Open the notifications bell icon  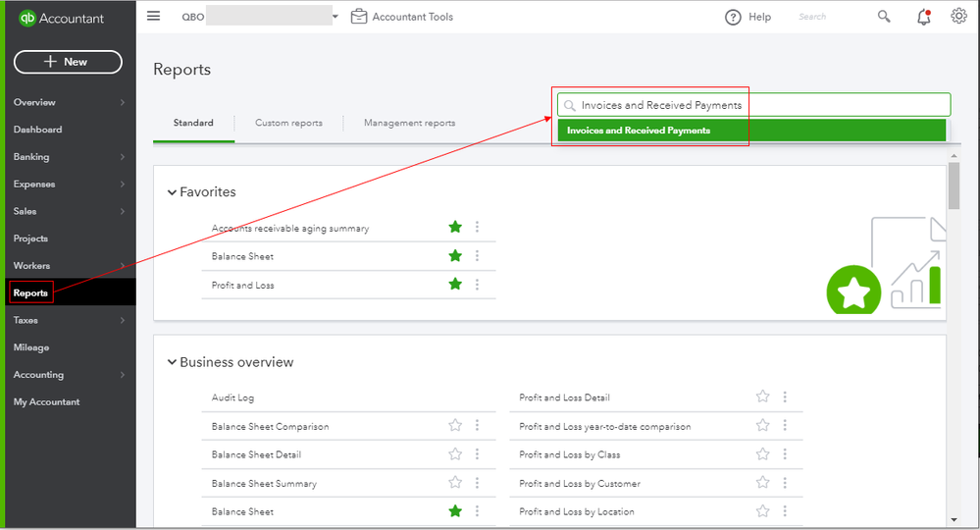(x=923, y=17)
